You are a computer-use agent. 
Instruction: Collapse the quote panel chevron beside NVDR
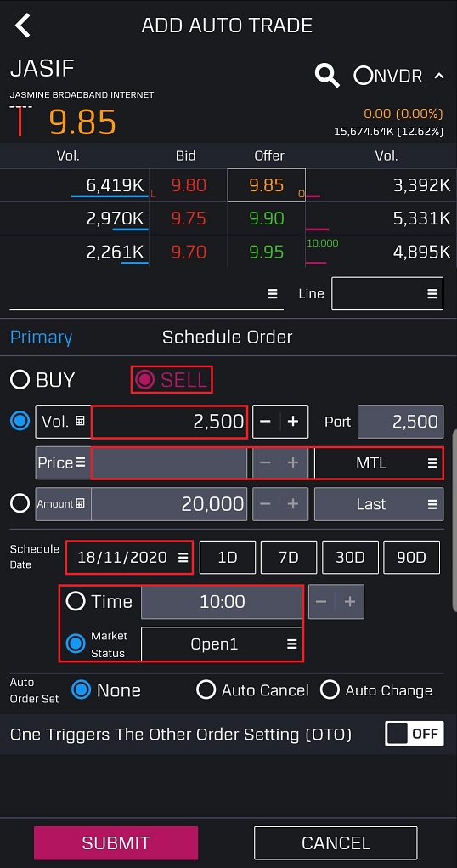tap(439, 76)
